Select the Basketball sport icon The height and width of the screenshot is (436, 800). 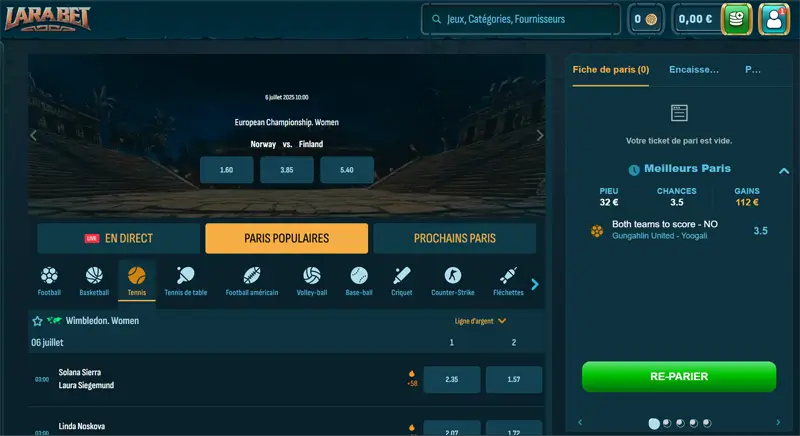coord(94,280)
